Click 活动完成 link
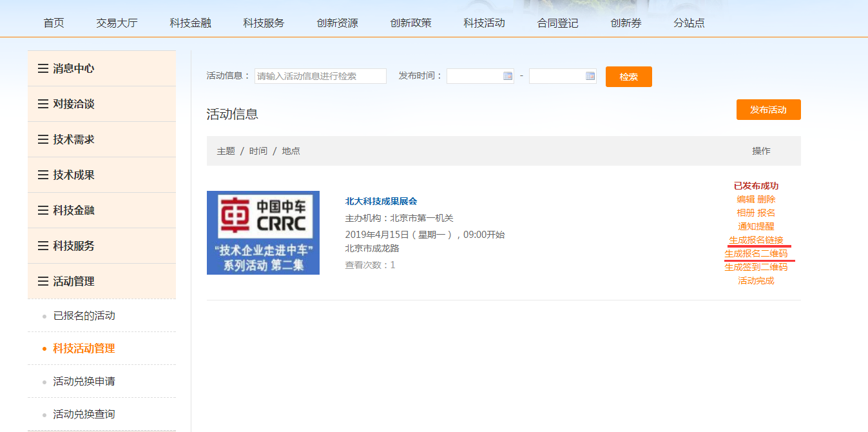The height and width of the screenshot is (432, 868). 756,280
